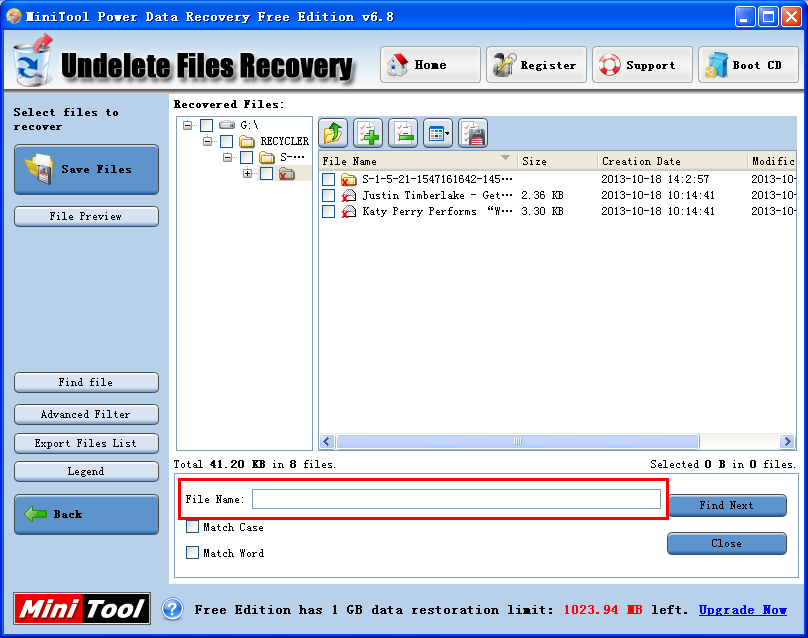Sort by the Size column header
808x638 pixels.
click(558, 161)
